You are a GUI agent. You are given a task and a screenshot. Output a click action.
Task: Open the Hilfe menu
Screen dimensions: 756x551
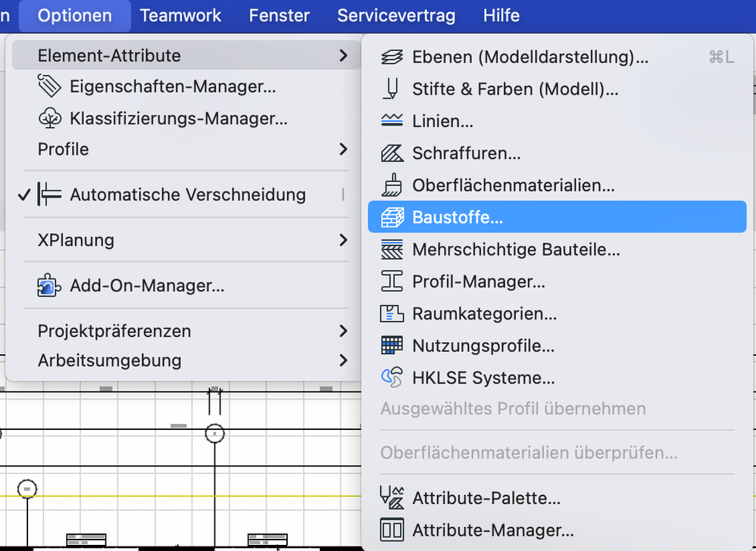pyautogui.click(x=501, y=15)
